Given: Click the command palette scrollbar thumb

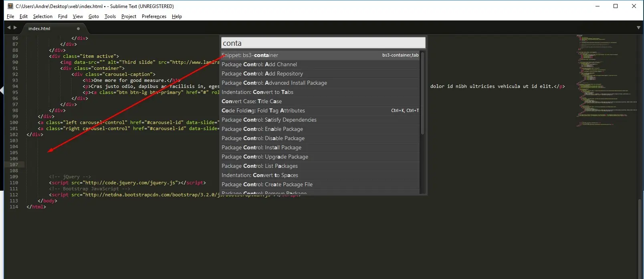Looking at the screenshot, I should [422, 93].
